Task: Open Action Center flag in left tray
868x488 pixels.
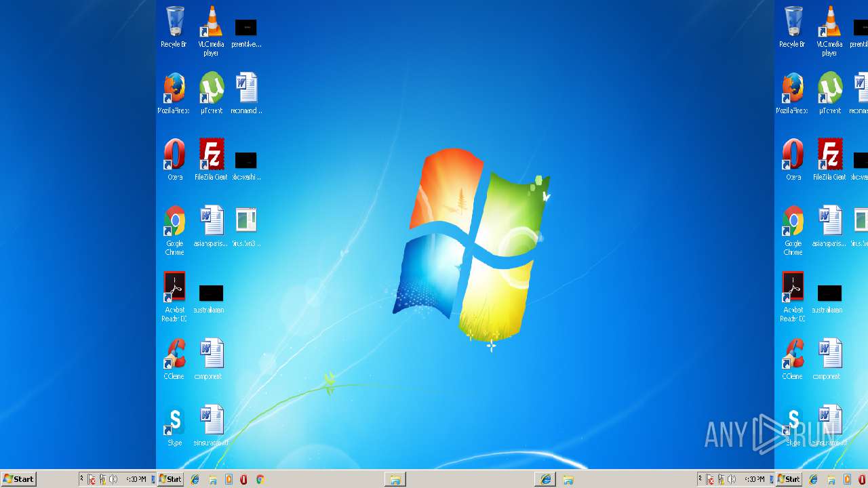Action: (92, 479)
